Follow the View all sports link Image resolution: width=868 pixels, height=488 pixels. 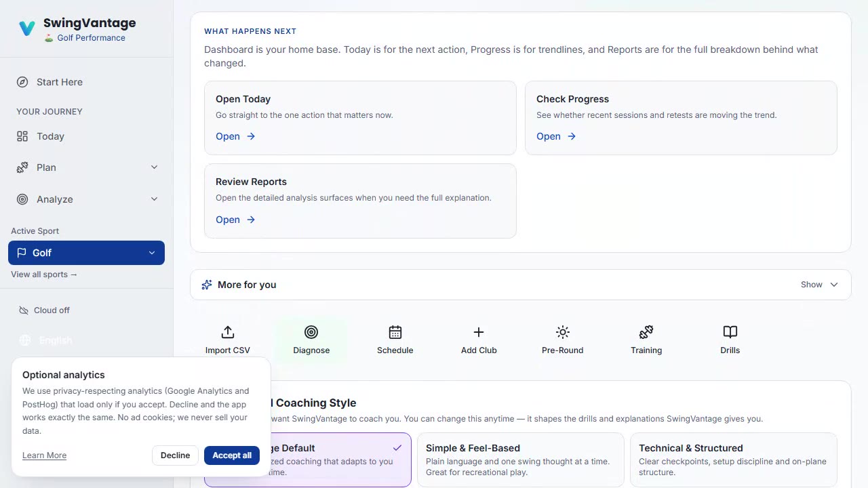point(44,274)
